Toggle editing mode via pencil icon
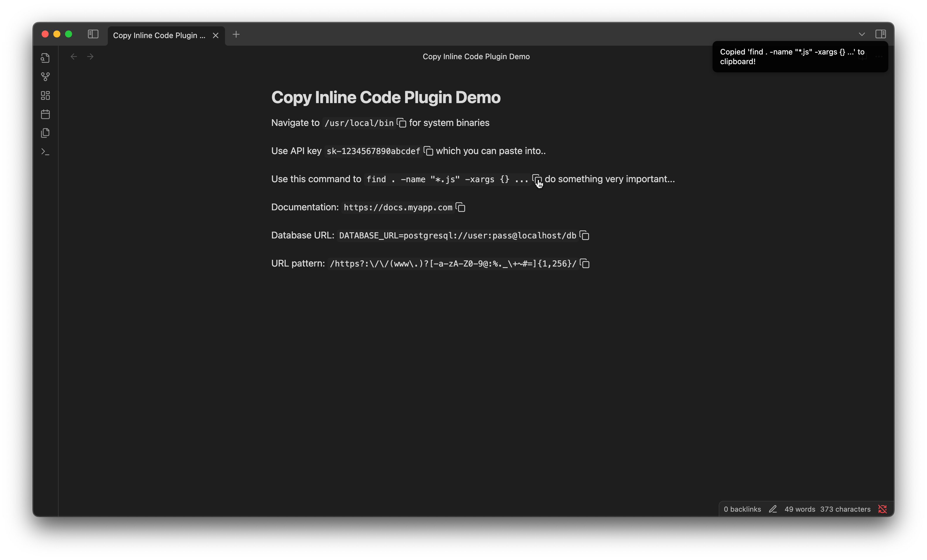Viewport: 927px width, 560px height. point(773,509)
